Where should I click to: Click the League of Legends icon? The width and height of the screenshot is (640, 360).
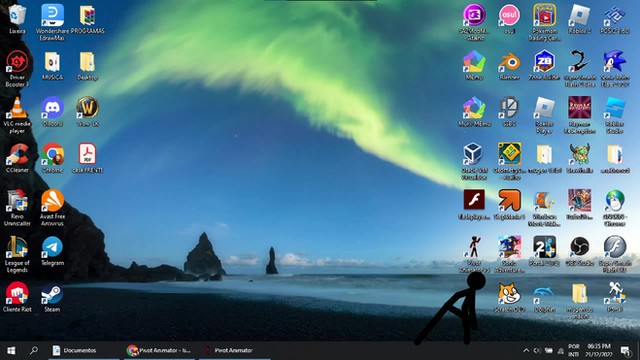(17, 254)
